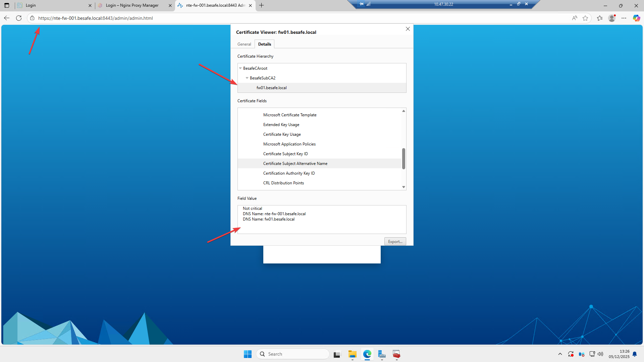View site information lock icon
The image size is (644, 362).
point(32,18)
